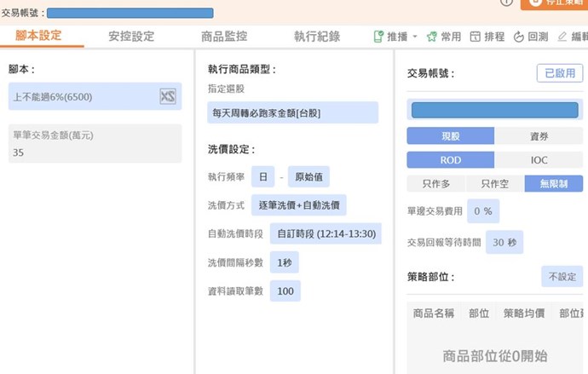The image size is (588, 374).
Task: Click the 回測 backtest circular arrow icon
Action: point(518,37)
